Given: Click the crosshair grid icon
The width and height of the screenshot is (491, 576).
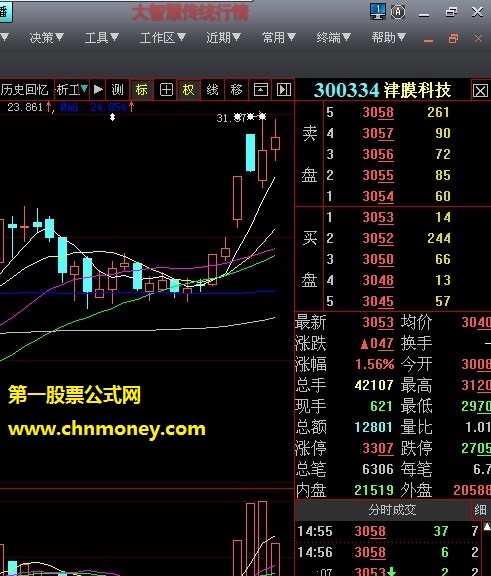Looking at the screenshot, I should coord(166,89).
